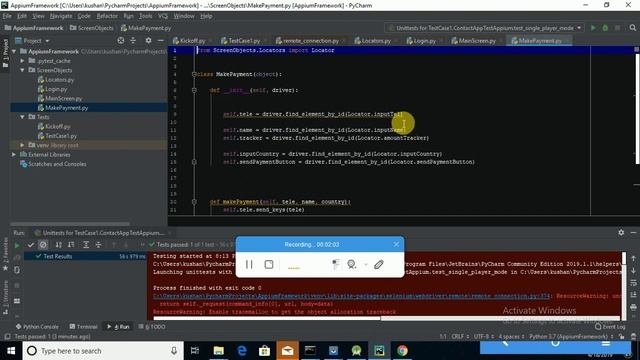This screenshot has width=640, height=360.
Task: Change the UTF-8 file encoding in status bar
Action: click(x=484, y=337)
